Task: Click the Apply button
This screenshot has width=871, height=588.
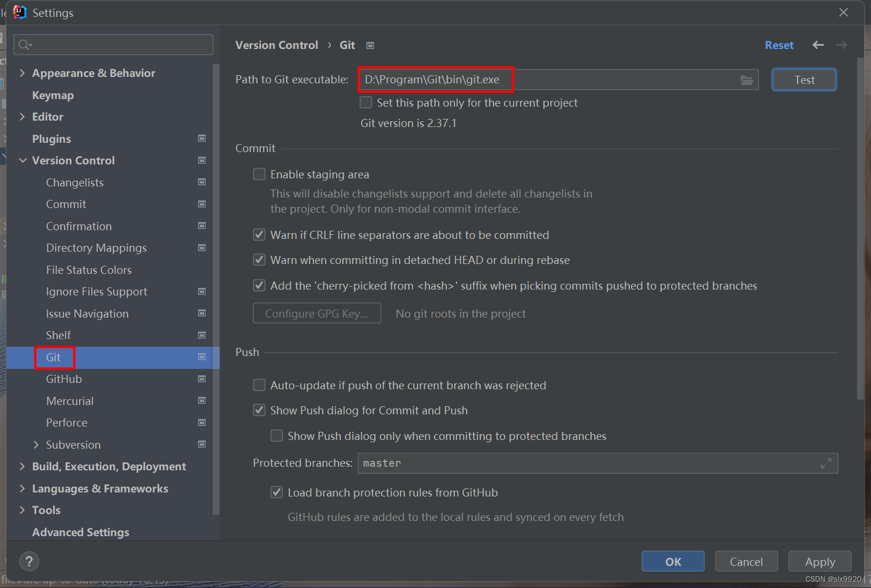Action: (x=820, y=562)
